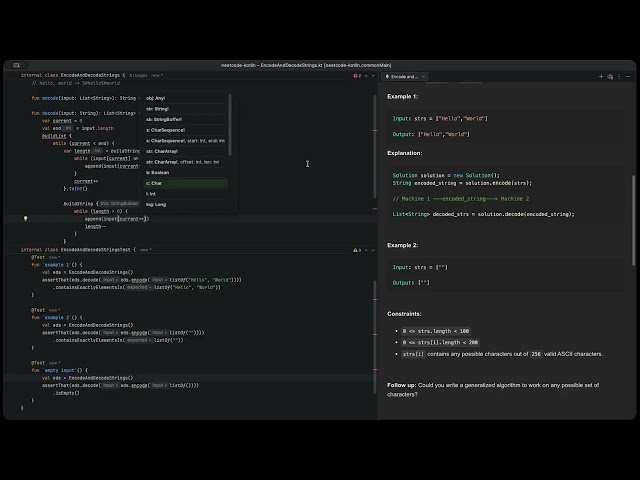This screenshot has height=480, width=640.
Task: Click the red error indicator icon in top editor
Action: pos(355,76)
